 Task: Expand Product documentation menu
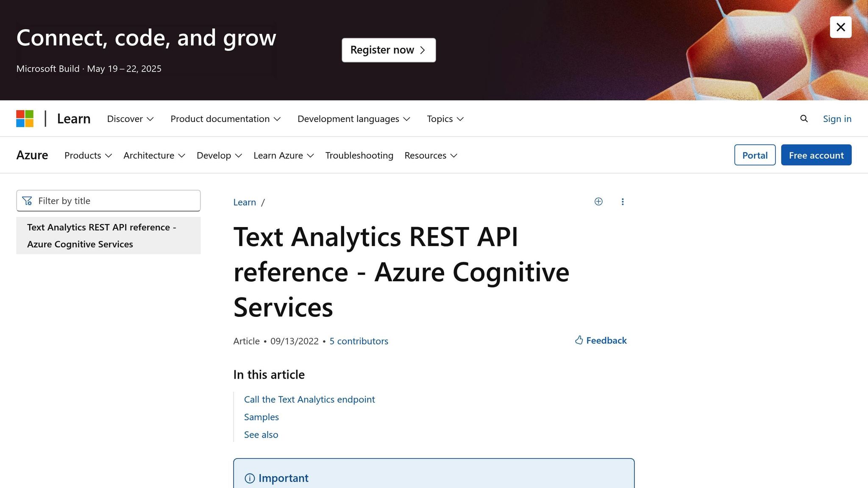tap(225, 119)
